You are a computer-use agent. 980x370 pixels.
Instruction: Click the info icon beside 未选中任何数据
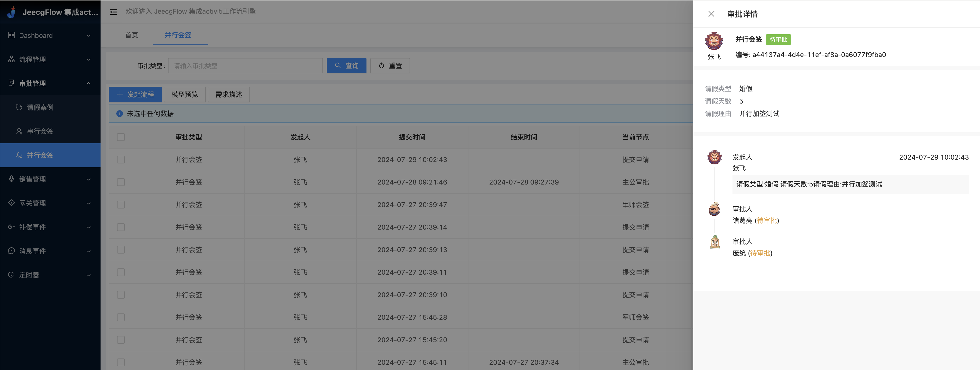pyautogui.click(x=119, y=113)
